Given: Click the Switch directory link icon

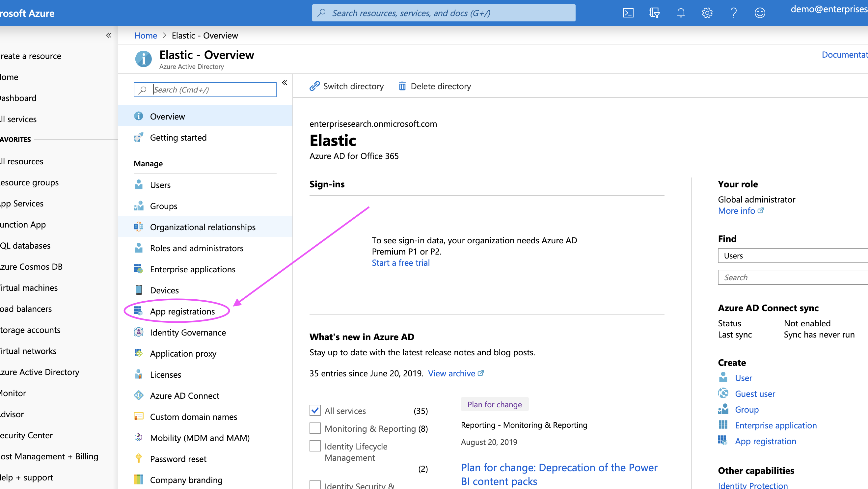Looking at the screenshot, I should pos(314,86).
